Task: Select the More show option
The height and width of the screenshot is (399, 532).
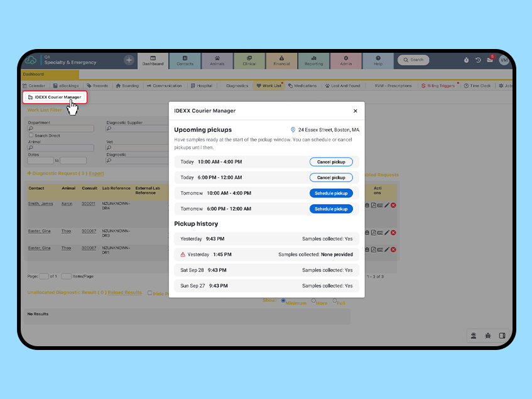Action: (313, 300)
